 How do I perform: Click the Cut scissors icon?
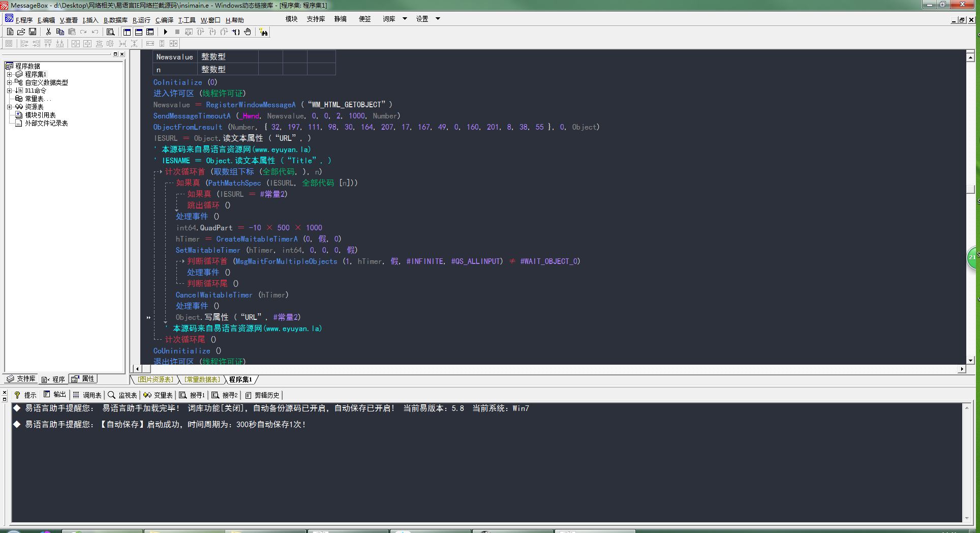pyautogui.click(x=48, y=32)
